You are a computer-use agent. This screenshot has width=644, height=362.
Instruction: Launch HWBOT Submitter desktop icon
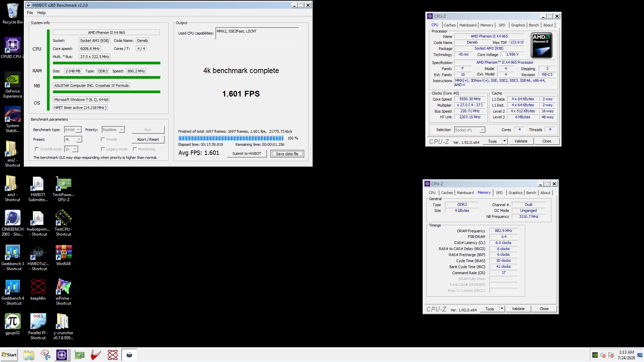pyautogui.click(x=38, y=188)
